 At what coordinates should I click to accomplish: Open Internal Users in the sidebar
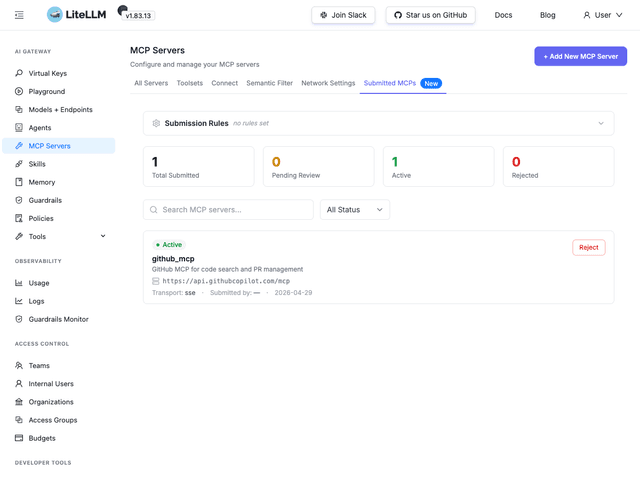59,384
